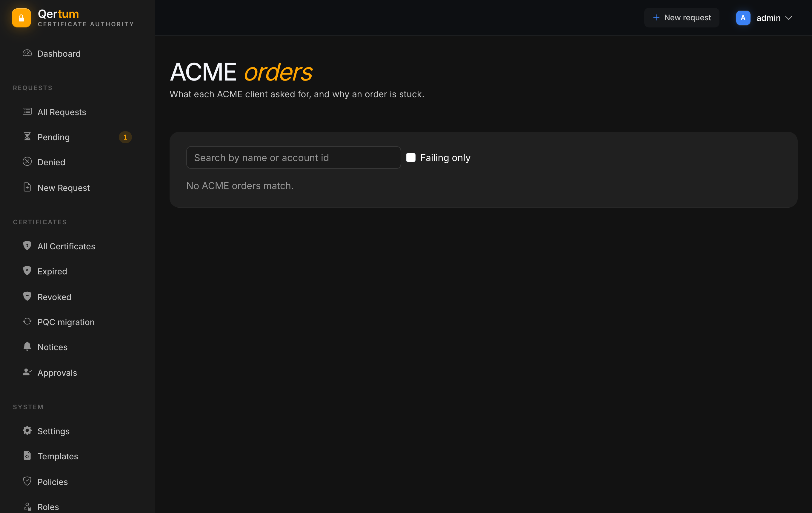Viewport: 812px width, 513px height.
Task: Open the Notices menu label
Action: 53,347
